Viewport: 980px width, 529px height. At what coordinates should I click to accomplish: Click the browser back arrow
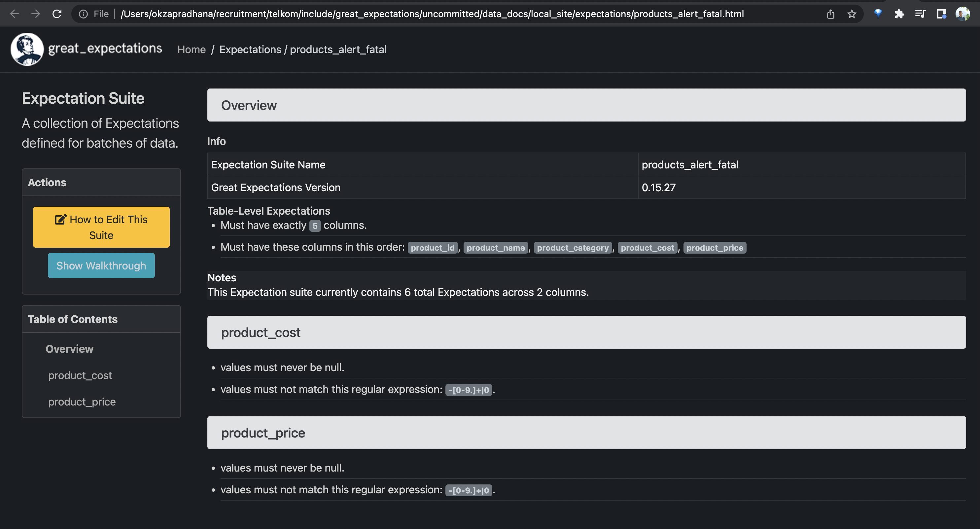point(15,14)
